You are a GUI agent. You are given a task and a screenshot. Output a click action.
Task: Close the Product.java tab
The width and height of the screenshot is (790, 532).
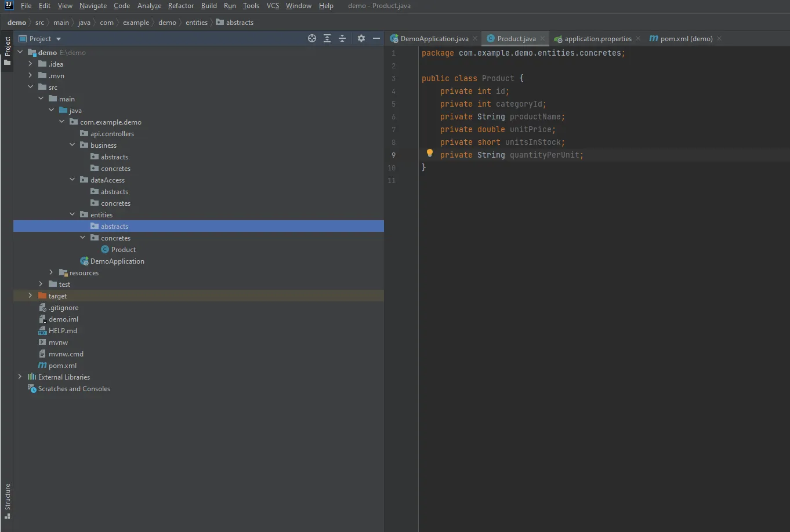[x=543, y=39]
